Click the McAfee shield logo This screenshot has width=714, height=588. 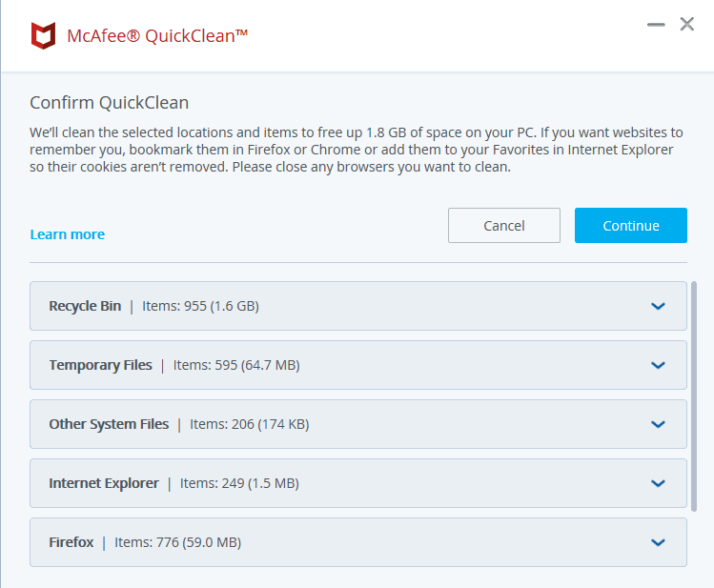[x=43, y=35]
